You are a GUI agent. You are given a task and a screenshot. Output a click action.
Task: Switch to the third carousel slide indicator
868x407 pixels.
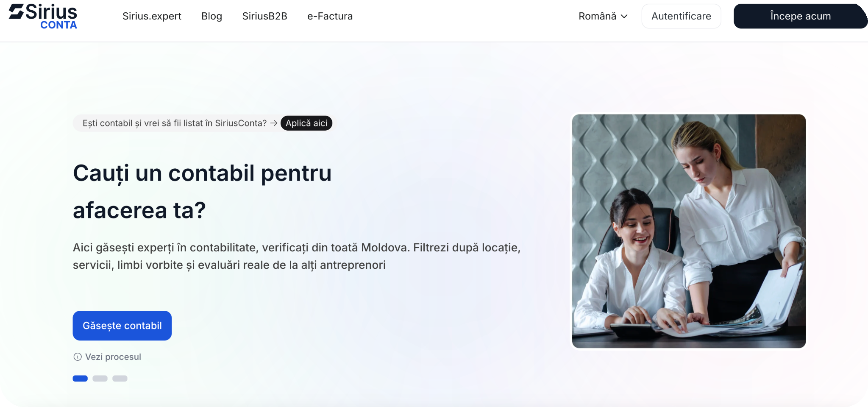click(120, 379)
